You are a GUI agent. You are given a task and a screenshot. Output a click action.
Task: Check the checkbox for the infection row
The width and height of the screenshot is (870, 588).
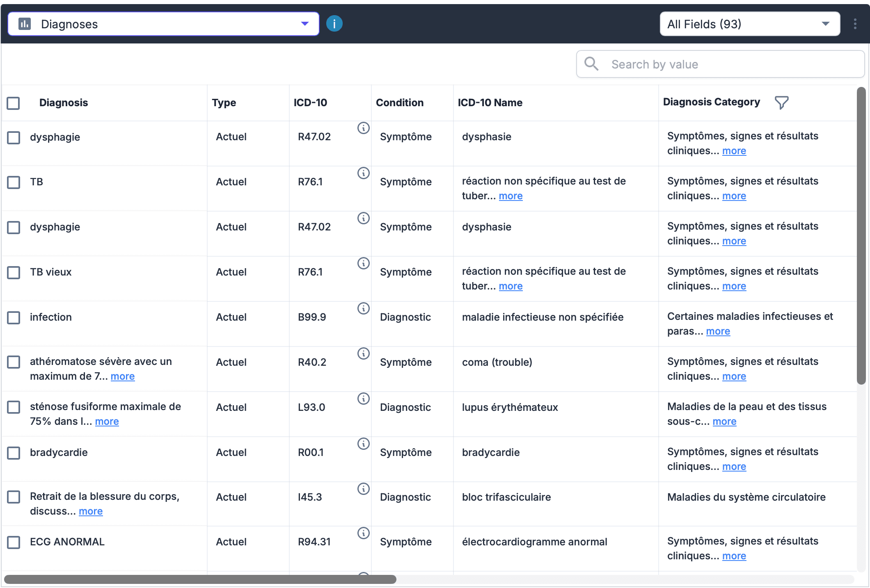click(14, 317)
